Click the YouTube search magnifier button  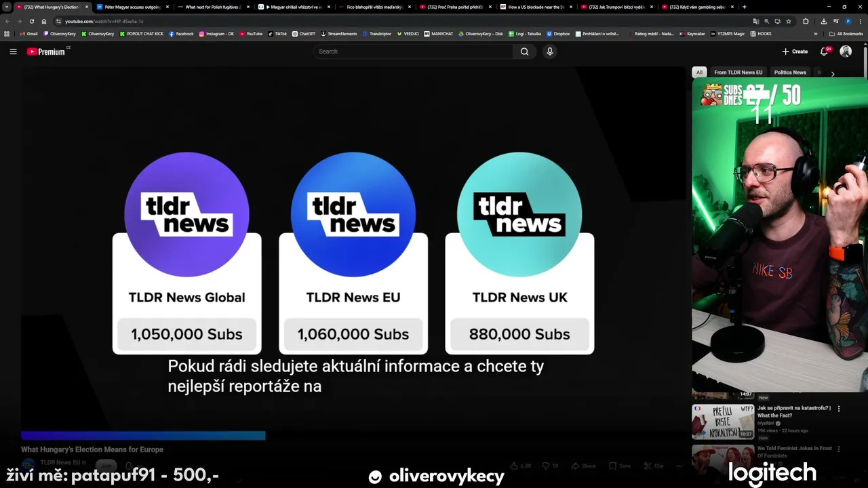point(524,52)
